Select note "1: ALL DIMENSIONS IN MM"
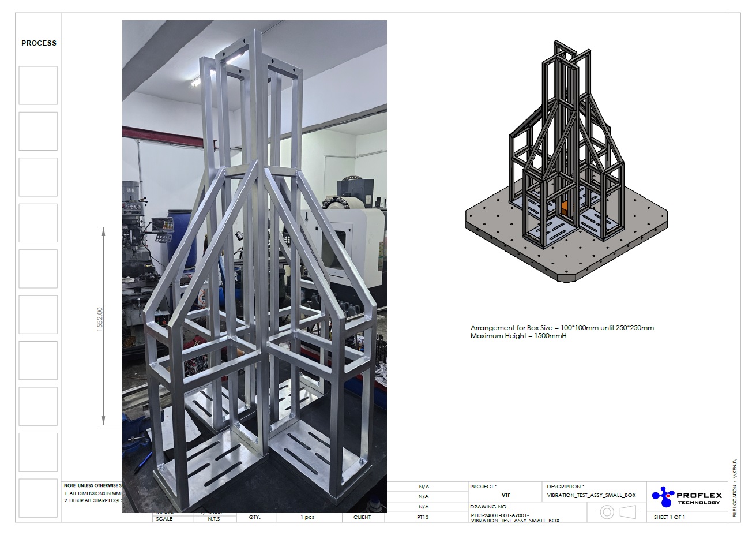756x535 pixels. click(93, 494)
